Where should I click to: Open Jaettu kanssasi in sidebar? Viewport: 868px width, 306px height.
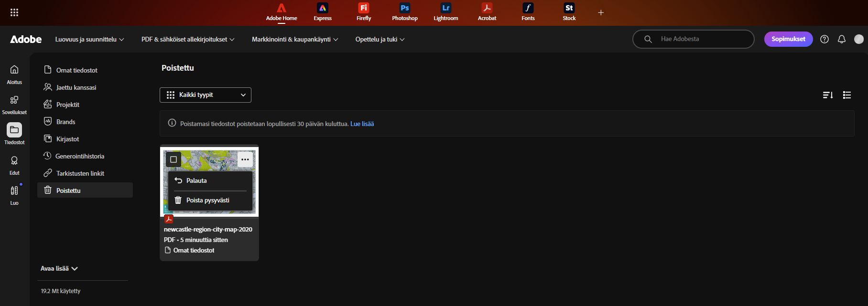tap(85, 87)
